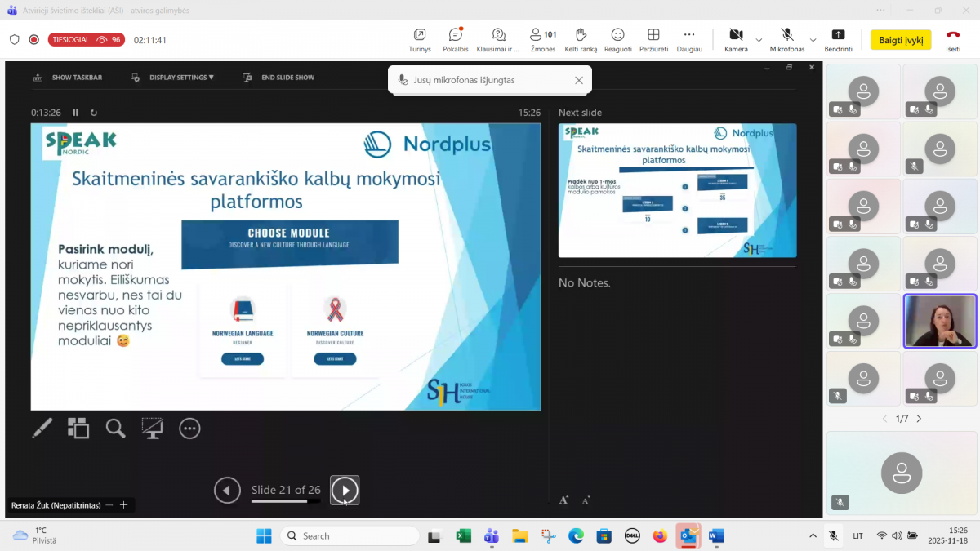Open the Reaguoti reactions menu

pos(617,39)
